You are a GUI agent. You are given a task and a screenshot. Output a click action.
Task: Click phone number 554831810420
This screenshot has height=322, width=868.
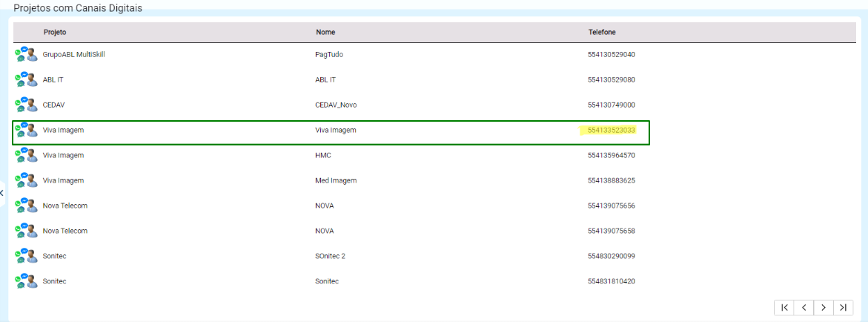611,281
